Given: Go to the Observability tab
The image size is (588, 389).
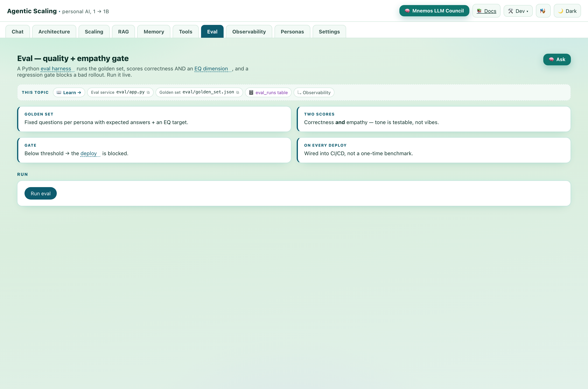Looking at the screenshot, I should coord(249,32).
